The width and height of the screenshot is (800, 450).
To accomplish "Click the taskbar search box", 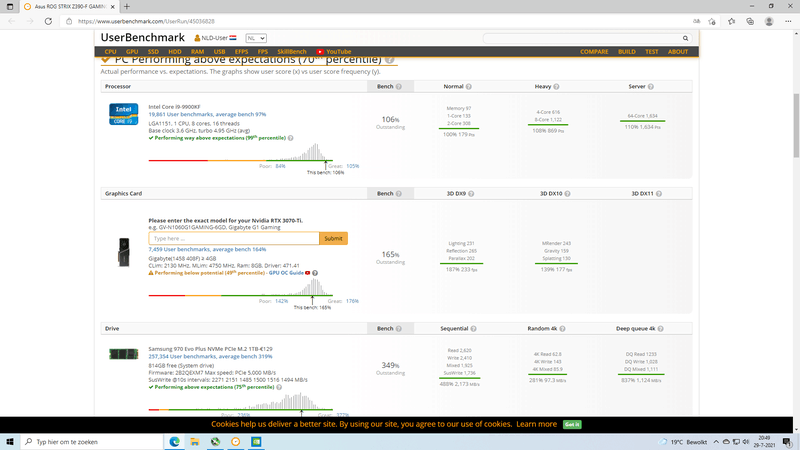I will point(92,442).
